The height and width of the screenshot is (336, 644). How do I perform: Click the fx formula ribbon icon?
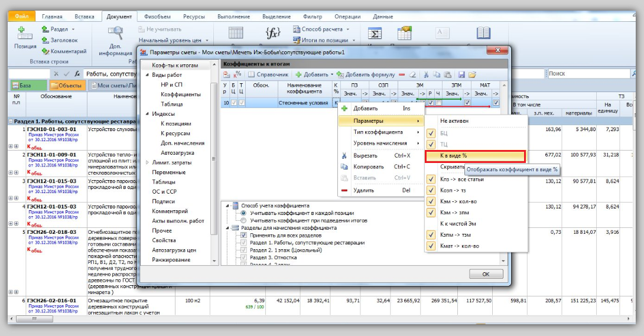pyautogui.click(x=273, y=33)
